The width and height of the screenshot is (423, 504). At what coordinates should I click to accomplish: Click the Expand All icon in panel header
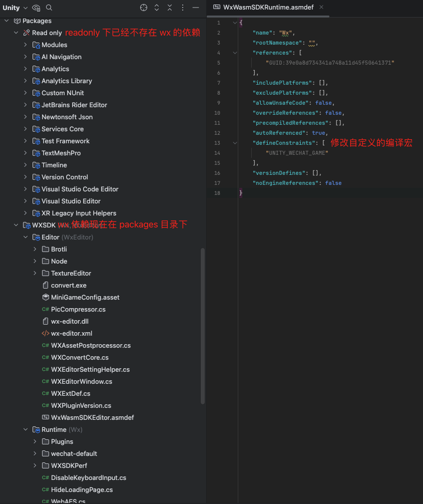coord(157,8)
